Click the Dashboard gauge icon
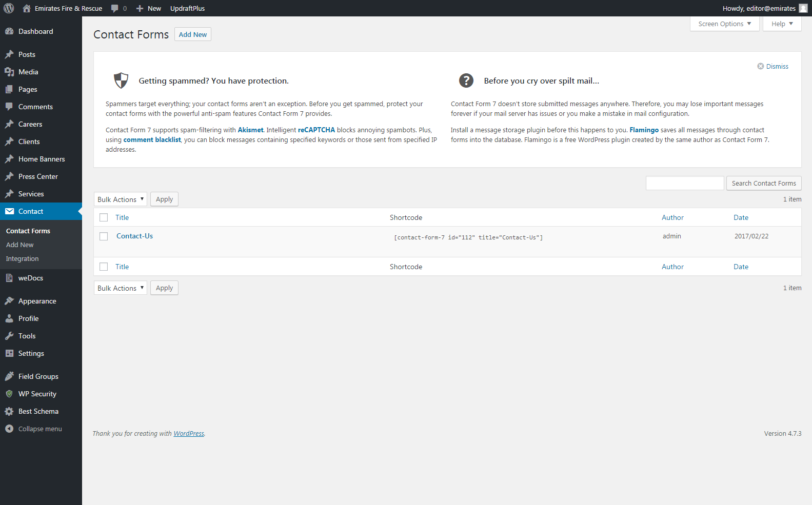 tap(9, 31)
